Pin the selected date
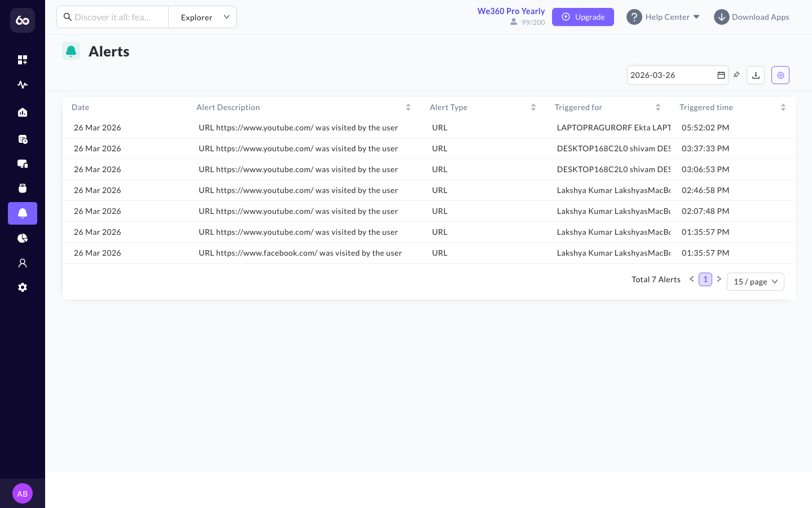This screenshot has width=812, height=508. [736, 75]
